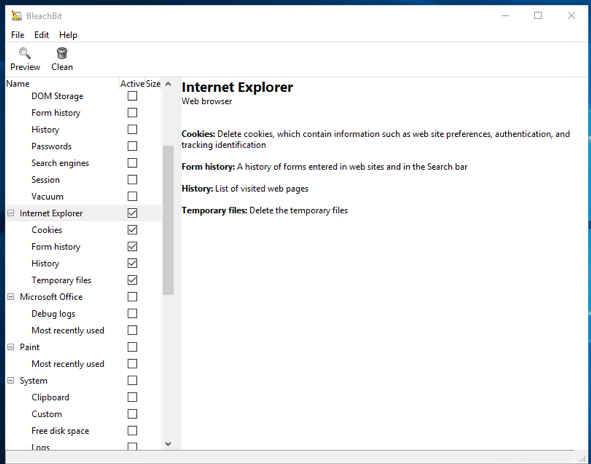
Task: Enable the Passwords checkbox
Action: [132, 146]
